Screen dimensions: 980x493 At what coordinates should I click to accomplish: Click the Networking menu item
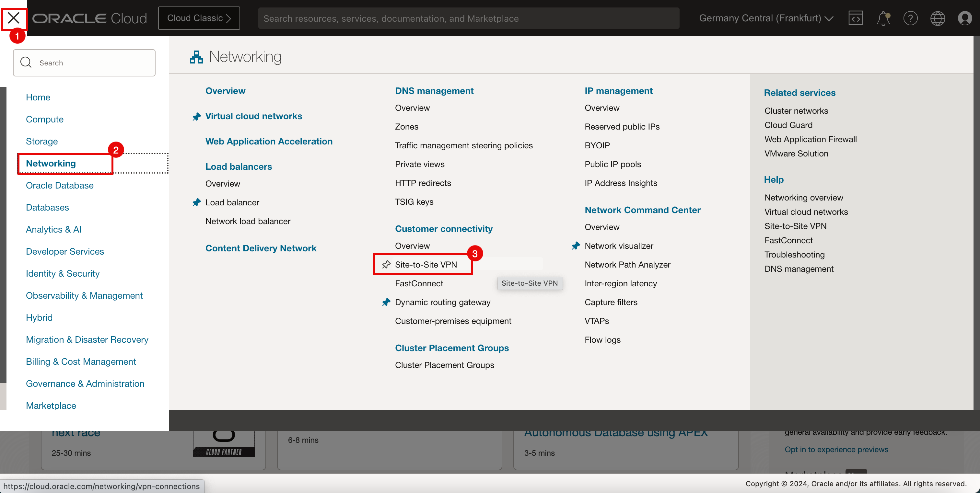pyautogui.click(x=50, y=163)
